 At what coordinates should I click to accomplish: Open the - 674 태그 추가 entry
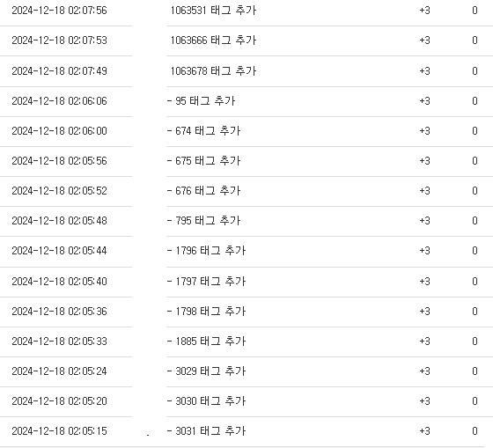pos(203,131)
